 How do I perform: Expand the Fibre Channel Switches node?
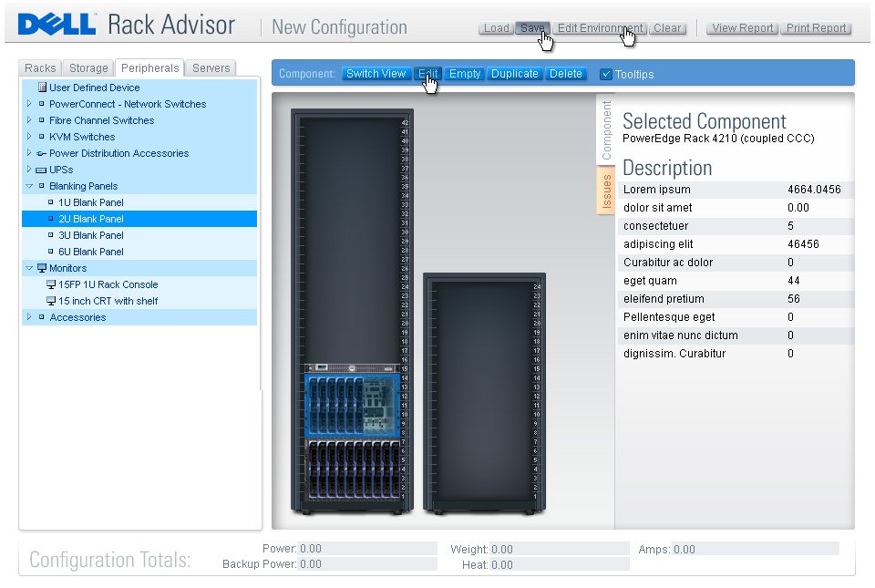click(x=29, y=120)
